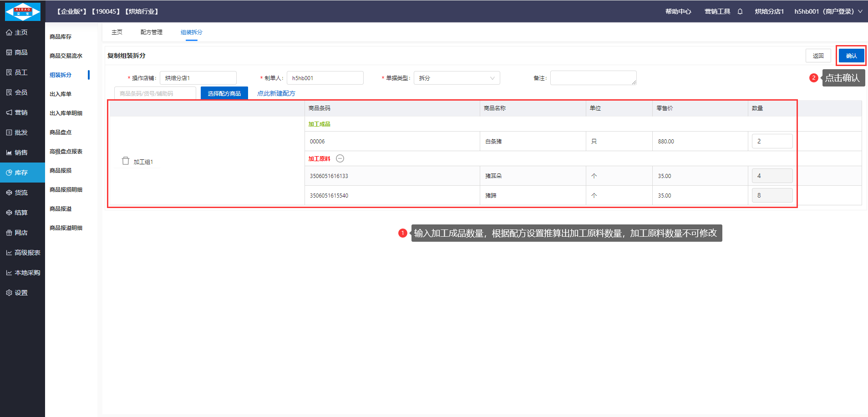The image size is (868, 417).
Task: Select 出入库单 in the submenu
Action: click(61, 94)
